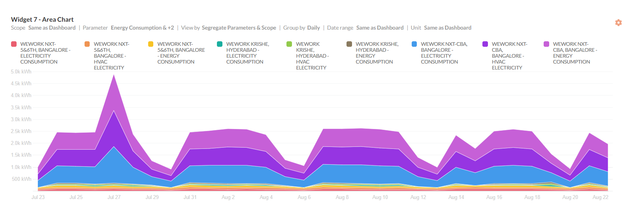644x216 pixels.
Task: Click yellow swatch for NXT-5&6TH Energy Consumption
Action: click(151, 44)
